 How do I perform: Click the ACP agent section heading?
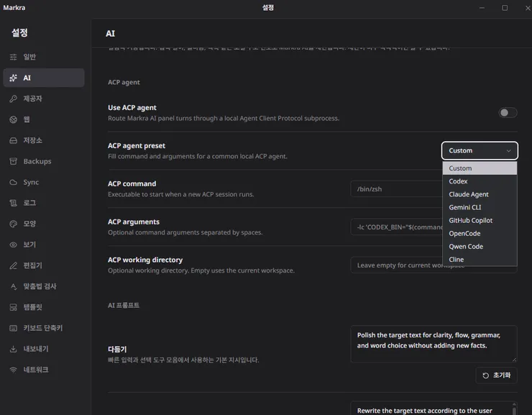[x=124, y=83]
